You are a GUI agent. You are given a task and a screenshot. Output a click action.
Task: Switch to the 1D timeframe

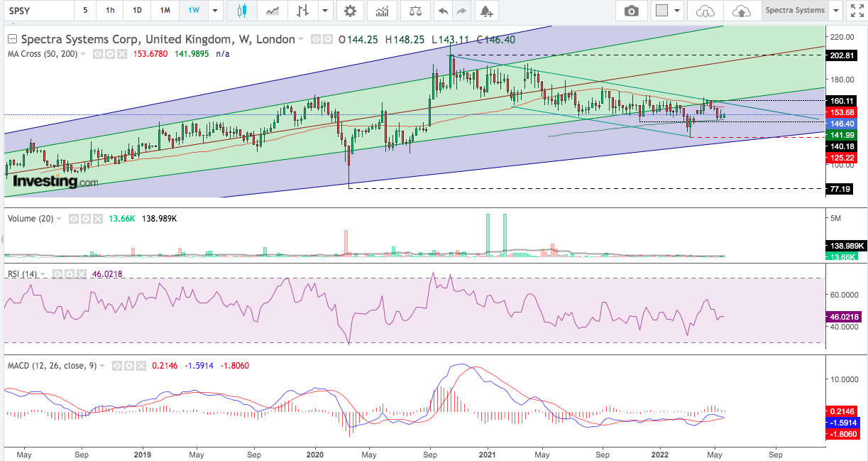click(x=138, y=11)
